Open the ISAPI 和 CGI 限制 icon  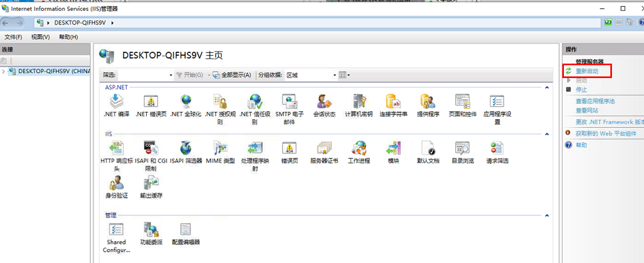[x=151, y=148]
